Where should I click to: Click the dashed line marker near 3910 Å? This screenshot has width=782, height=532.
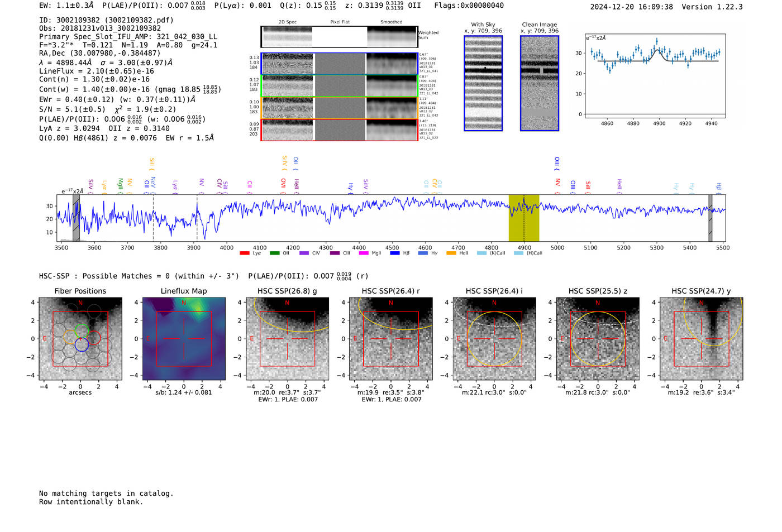tap(197, 218)
